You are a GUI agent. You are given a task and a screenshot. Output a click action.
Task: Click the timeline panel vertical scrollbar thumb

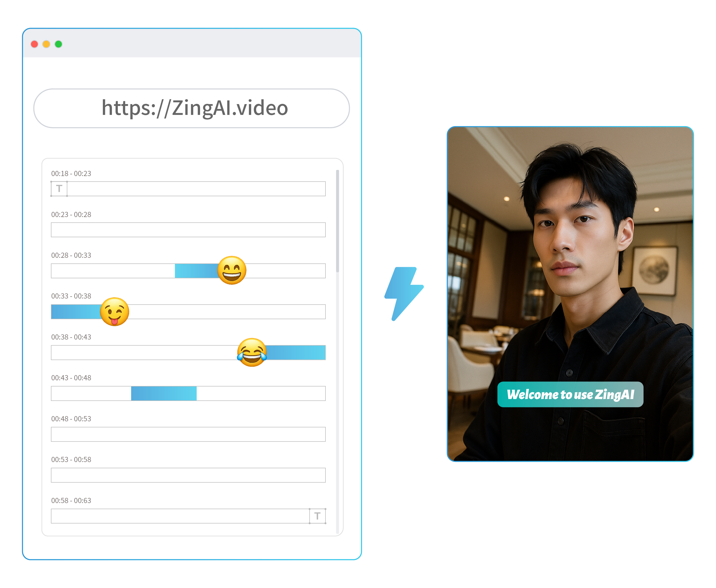(337, 221)
